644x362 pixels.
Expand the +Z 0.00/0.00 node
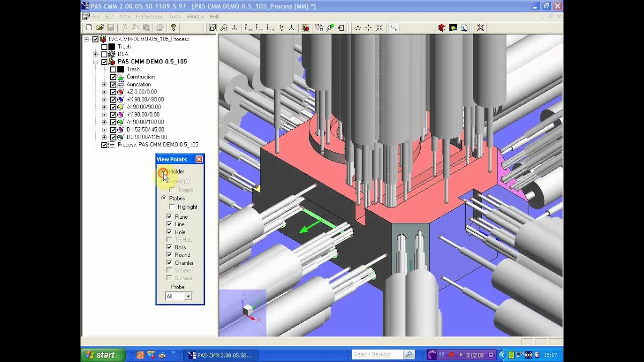click(x=104, y=92)
